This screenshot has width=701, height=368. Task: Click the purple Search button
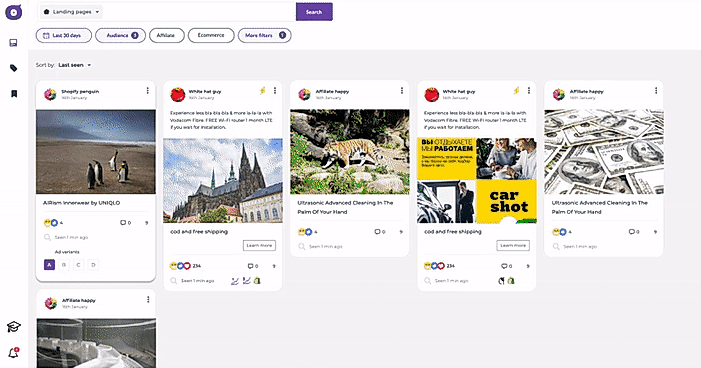coord(314,12)
